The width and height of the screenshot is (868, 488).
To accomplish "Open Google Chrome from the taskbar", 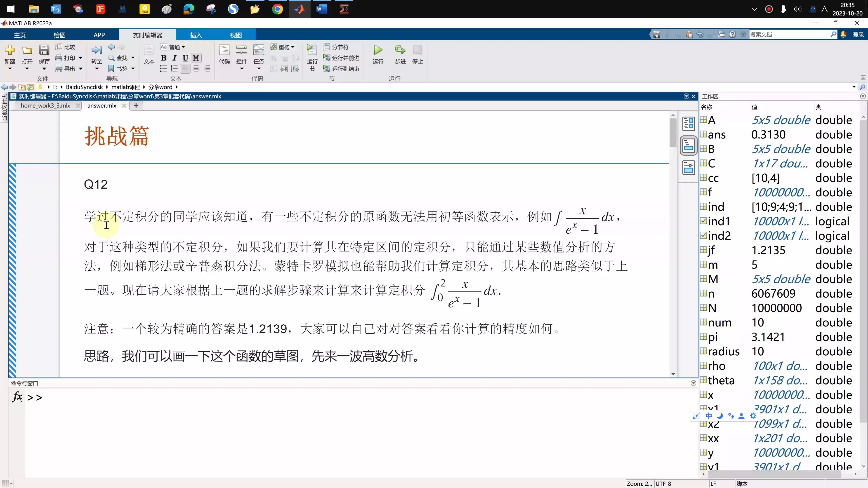I will (x=277, y=9).
